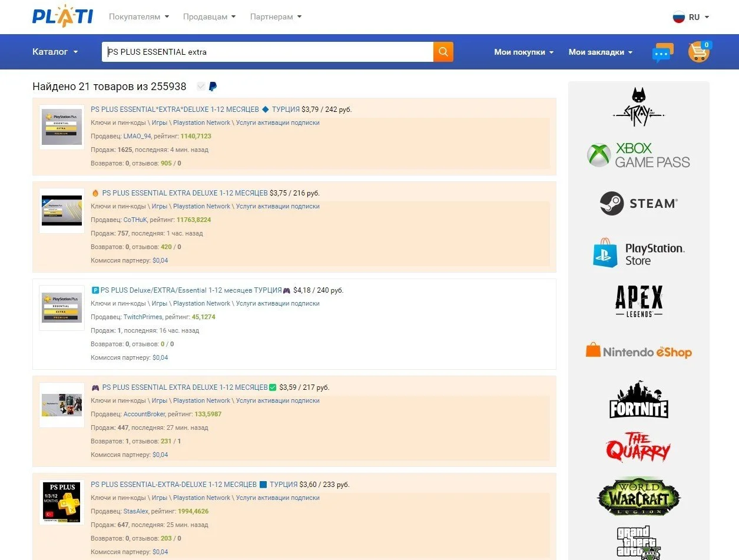Open the World of Warcraft Legion logo
739x560 pixels.
[638, 496]
